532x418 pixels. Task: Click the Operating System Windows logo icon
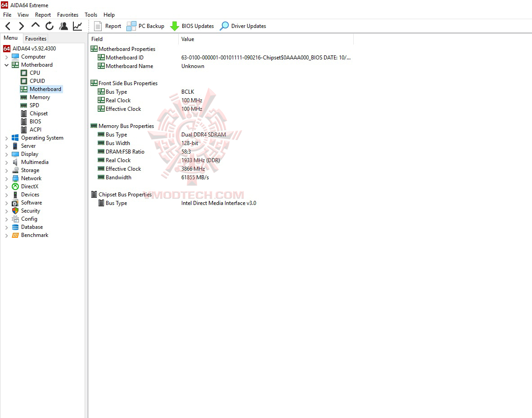(15, 137)
